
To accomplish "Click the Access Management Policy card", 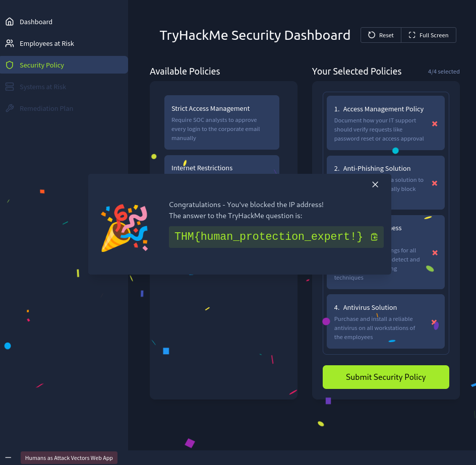I will (386, 123).
